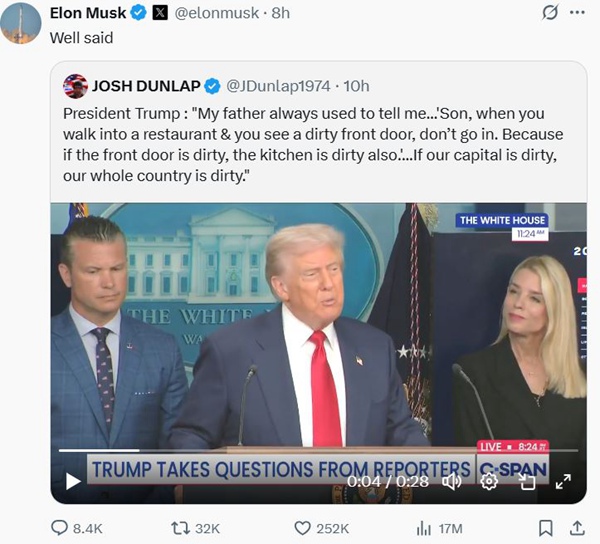Click the JOSH DUNLAP author name
Screen dimensions: 600x544
pos(146,85)
